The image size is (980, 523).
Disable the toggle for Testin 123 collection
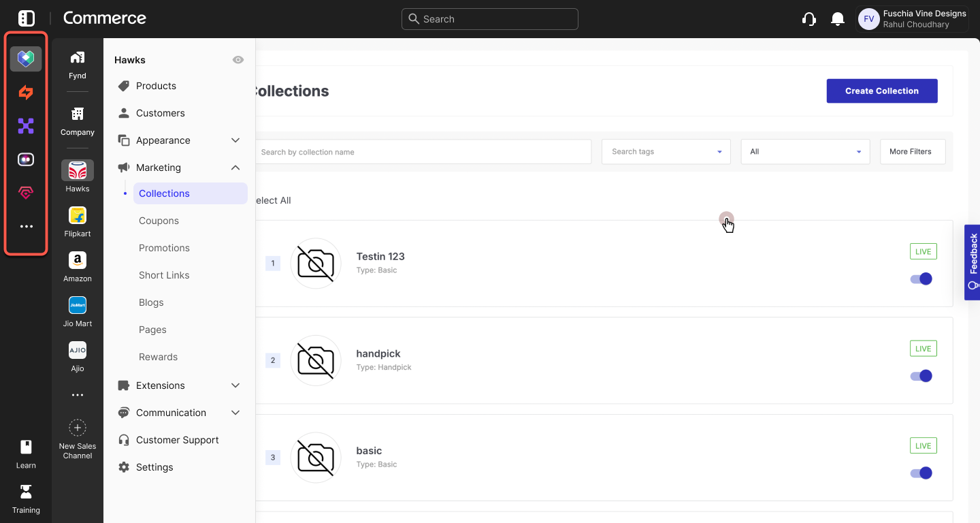pyautogui.click(x=921, y=279)
